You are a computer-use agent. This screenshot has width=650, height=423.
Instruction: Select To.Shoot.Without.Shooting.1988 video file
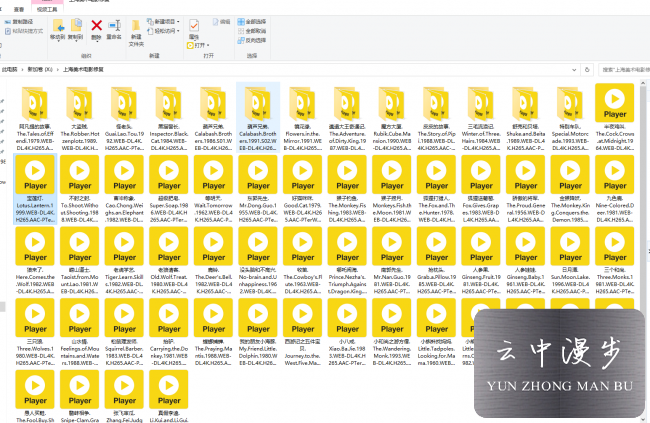coord(80,189)
